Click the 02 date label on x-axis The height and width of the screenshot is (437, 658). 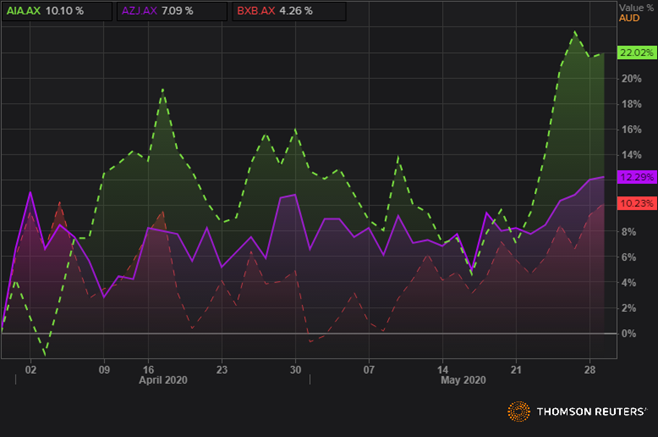tap(31, 370)
